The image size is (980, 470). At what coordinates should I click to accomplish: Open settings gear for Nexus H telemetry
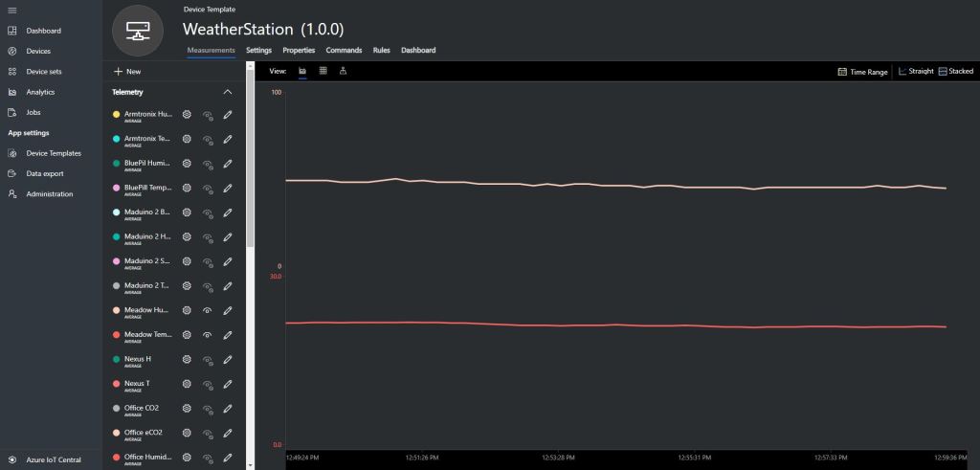(187, 359)
